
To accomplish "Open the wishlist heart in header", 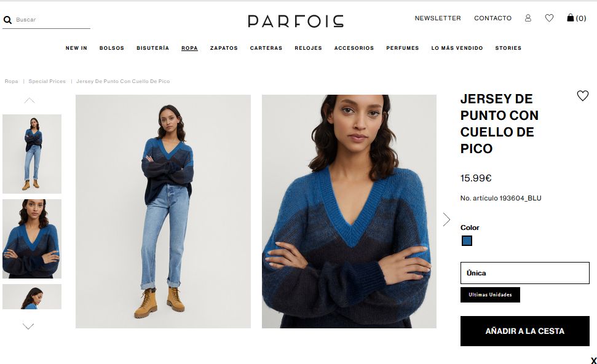I will coord(549,18).
